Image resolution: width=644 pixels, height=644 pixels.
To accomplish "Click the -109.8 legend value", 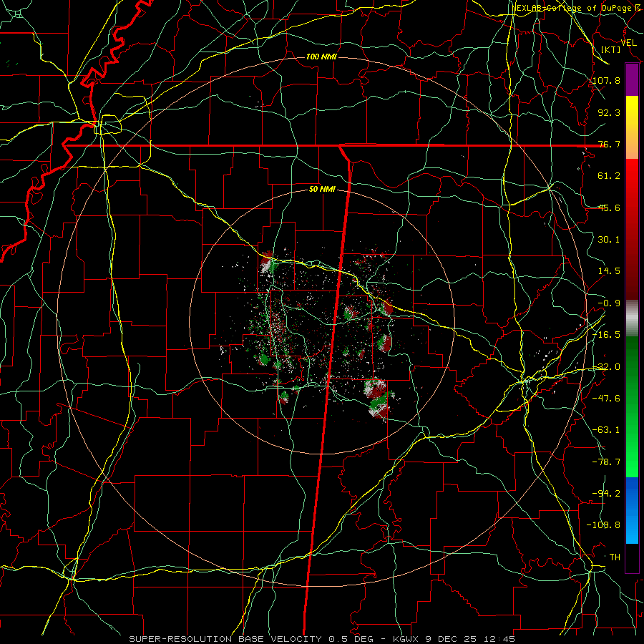I will click(604, 525).
